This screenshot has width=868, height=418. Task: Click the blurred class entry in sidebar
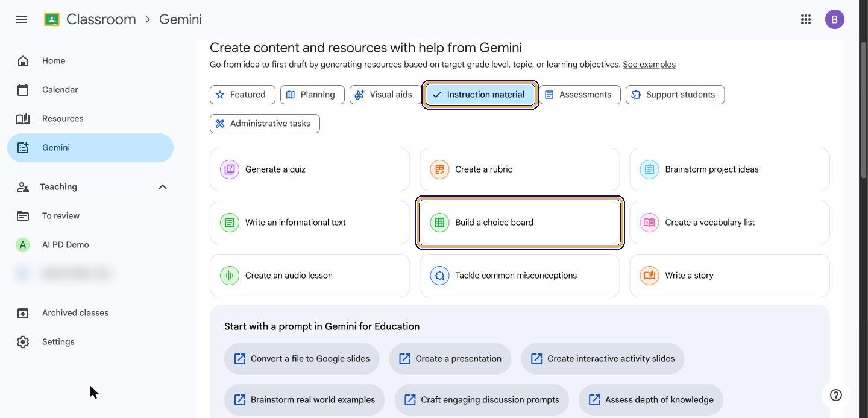click(90, 274)
